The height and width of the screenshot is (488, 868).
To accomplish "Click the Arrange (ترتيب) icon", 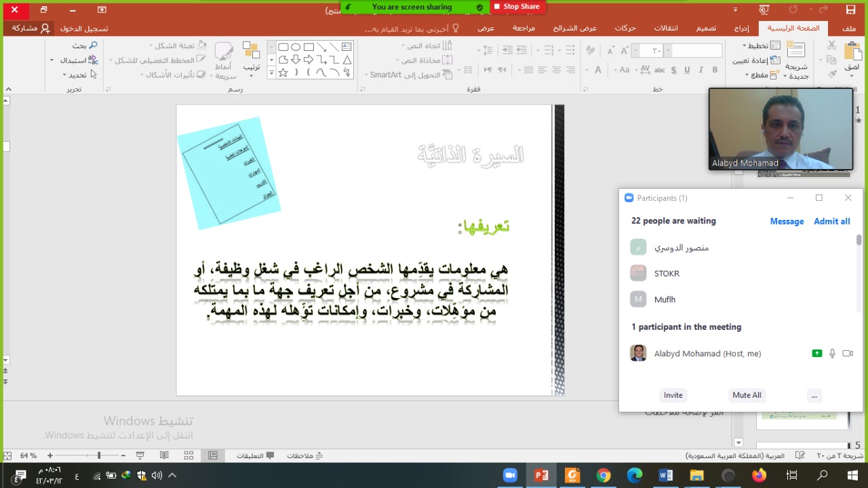I will [x=251, y=52].
